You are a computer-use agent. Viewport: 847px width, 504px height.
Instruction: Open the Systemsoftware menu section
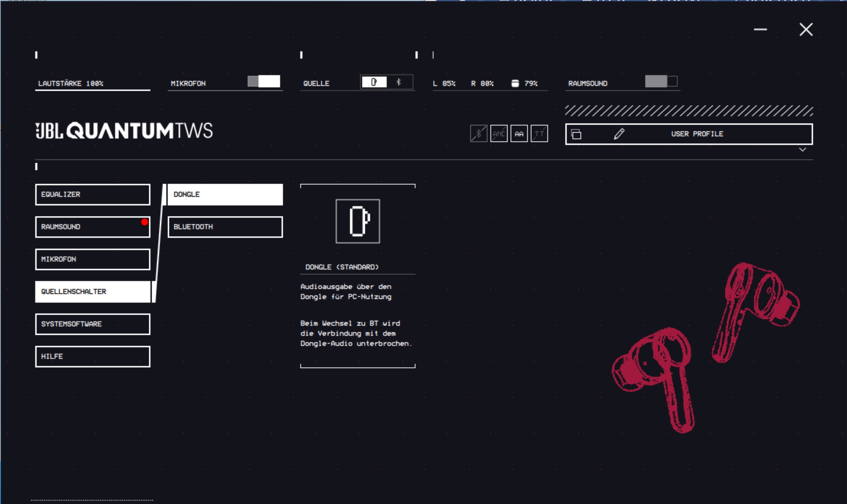point(93,324)
